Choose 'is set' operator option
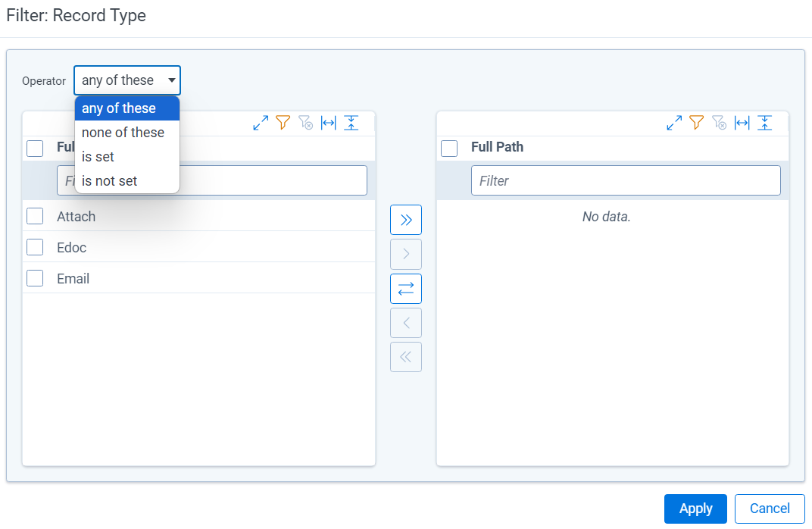The width and height of the screenshot is (812, 529). pos(127,156)
